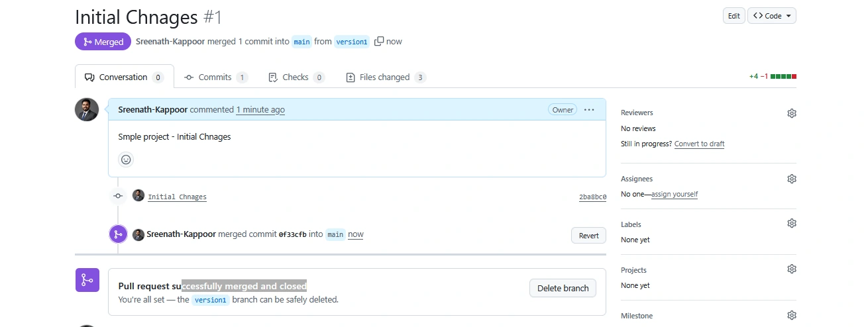Click the avatar next to Initial Chnages commit
Screen dimensions: 868x327
[138, 196]
